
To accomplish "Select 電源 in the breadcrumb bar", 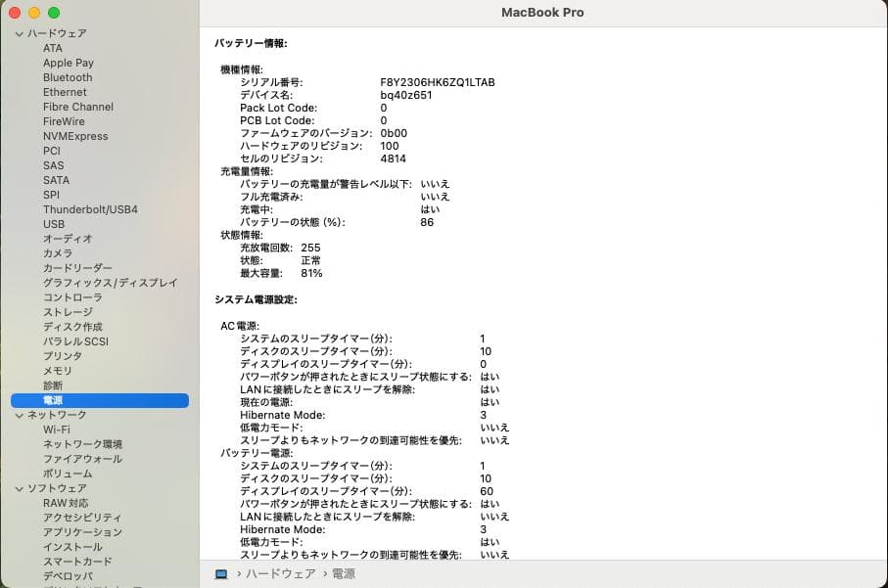I will point(342,575).
